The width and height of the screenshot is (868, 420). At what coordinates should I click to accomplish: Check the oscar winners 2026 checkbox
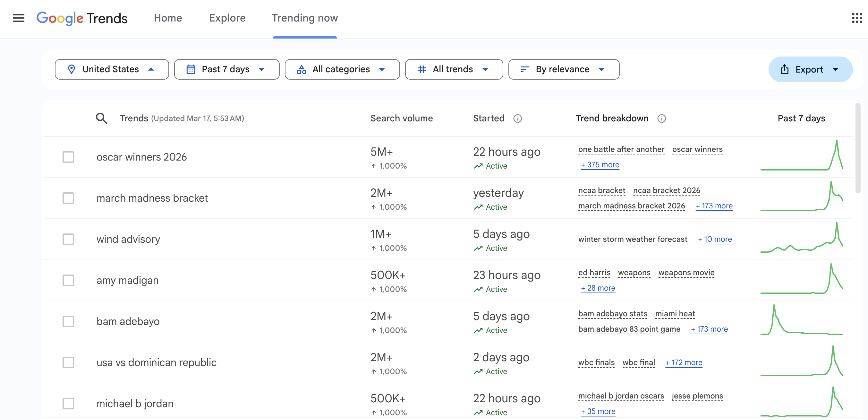point(68,157)
